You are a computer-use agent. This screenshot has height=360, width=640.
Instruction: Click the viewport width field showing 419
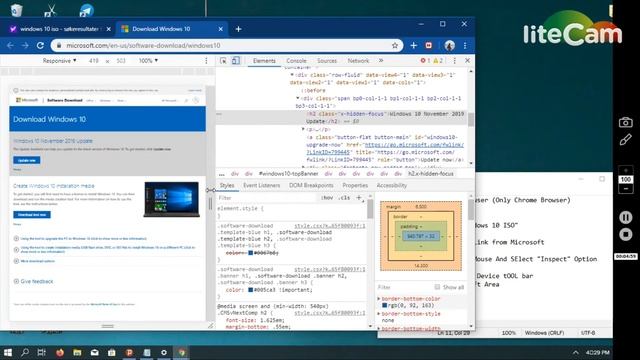click(94, 61)
